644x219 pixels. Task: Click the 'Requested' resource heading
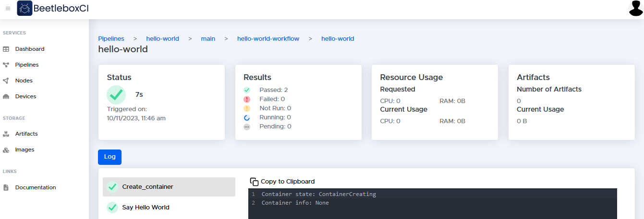tap(398, 89)
